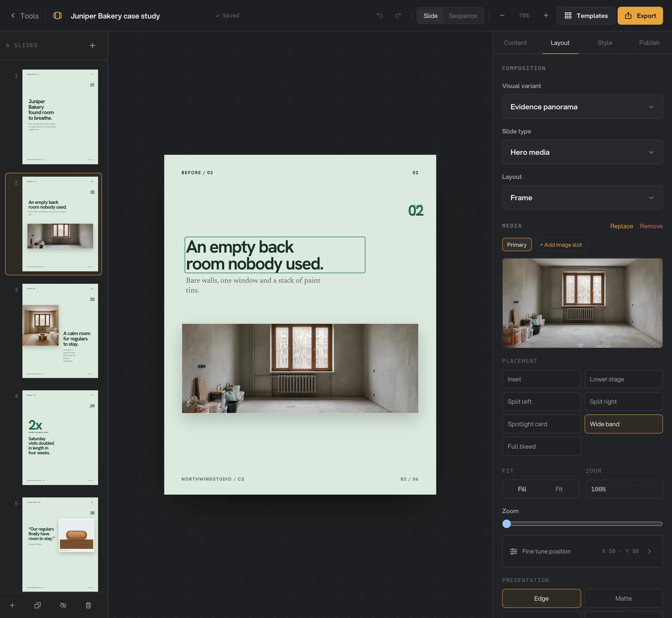Screen dimensions: 672x618
Task: Click the slide headline text box
Action: click(x=275, y=255)
